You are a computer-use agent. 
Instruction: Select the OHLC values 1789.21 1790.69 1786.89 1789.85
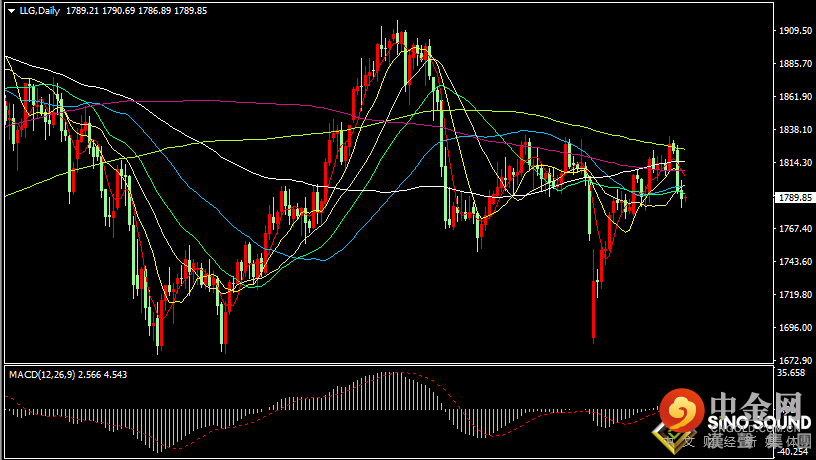click(x=136, y=10)
